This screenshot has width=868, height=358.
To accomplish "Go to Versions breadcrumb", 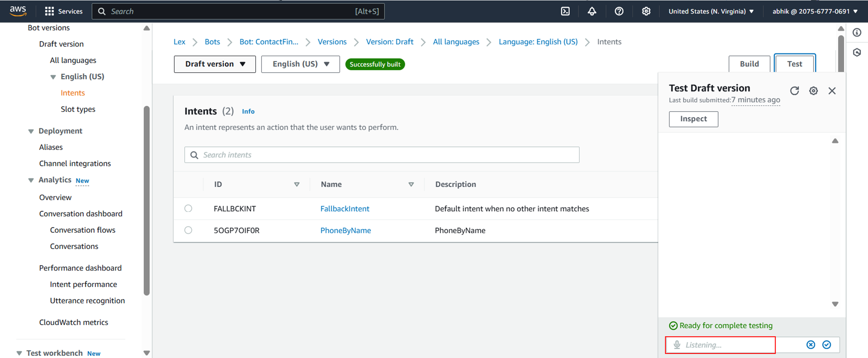I will tap(332, 42).
